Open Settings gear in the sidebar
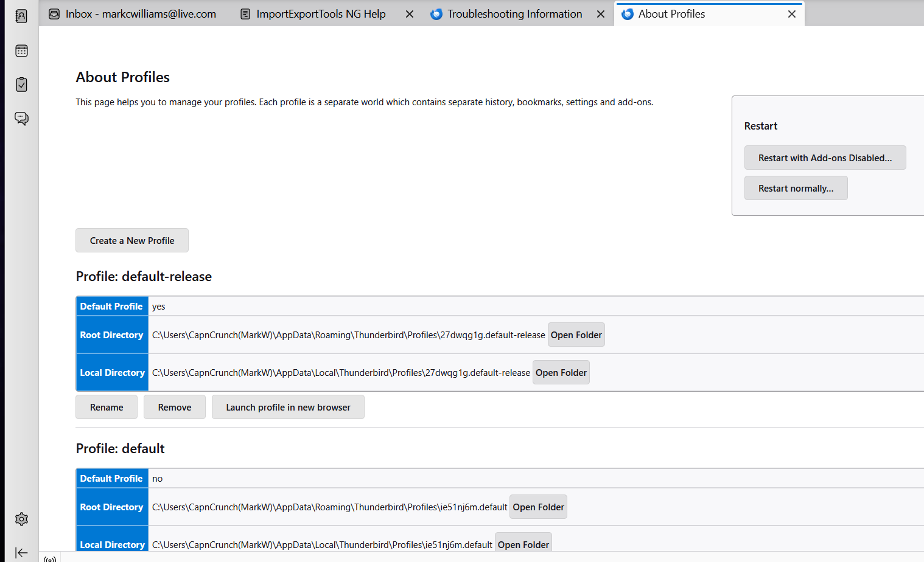The image size is (924, 562). [x=21, y=519]
